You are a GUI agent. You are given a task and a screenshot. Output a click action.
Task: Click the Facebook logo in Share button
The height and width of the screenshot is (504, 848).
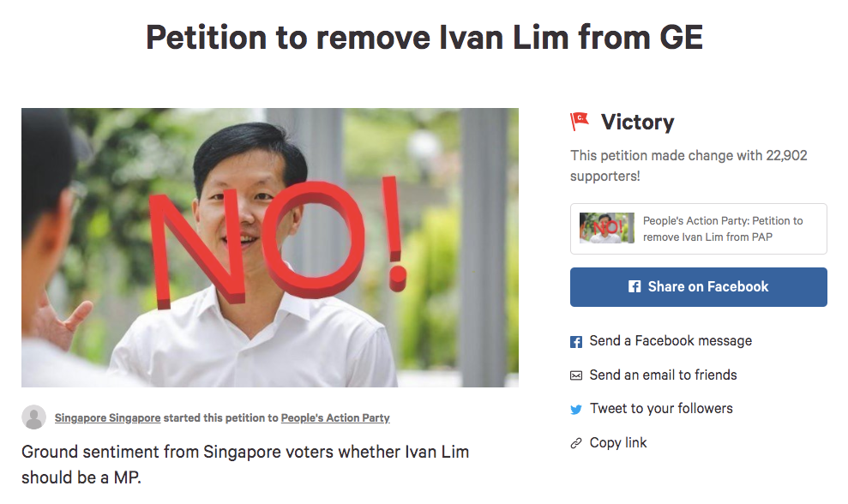[634, 286]
